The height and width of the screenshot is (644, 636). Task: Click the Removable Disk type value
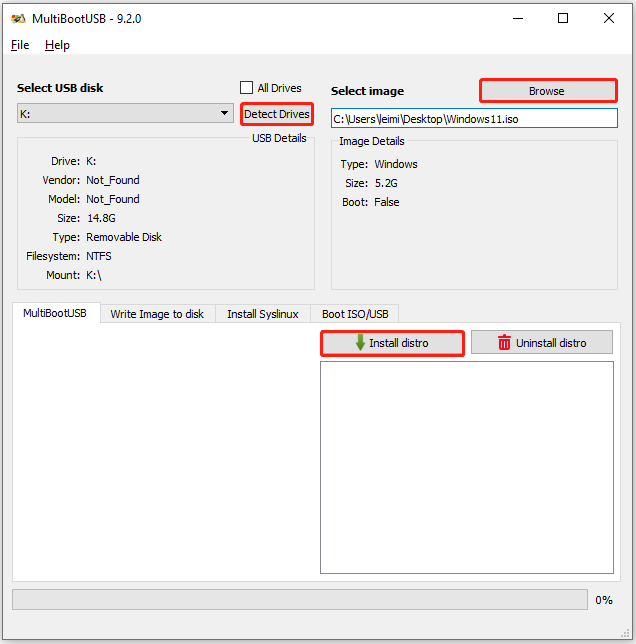pos(124,237)
